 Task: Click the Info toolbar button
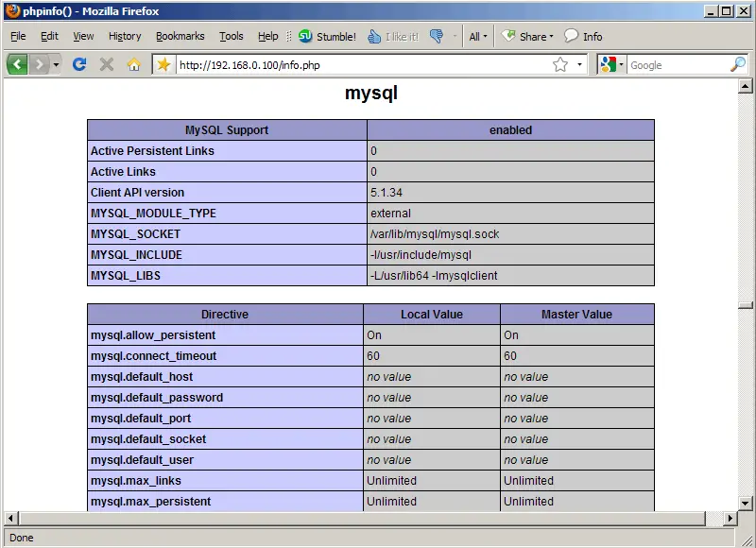[583, 36]
